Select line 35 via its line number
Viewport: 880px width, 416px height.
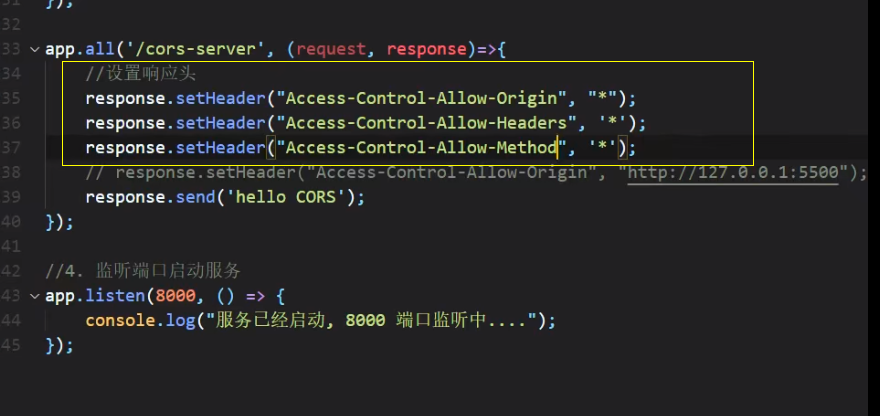pyautogui.click(x=11, y=99)
